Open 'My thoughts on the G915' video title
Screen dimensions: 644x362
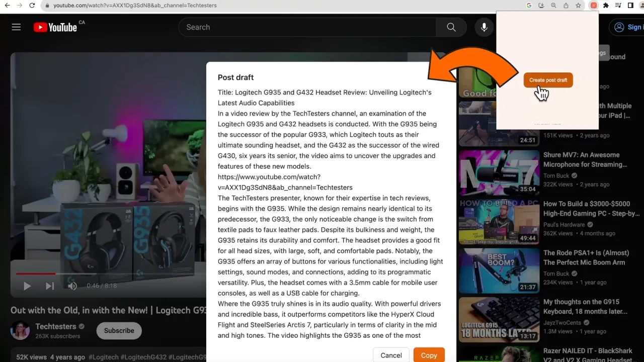point(585,306)
